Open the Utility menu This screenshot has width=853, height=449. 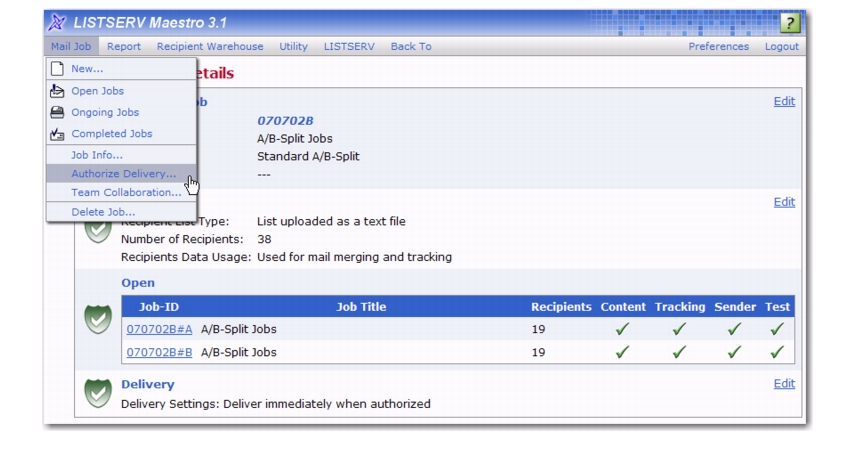coord(293,46)
